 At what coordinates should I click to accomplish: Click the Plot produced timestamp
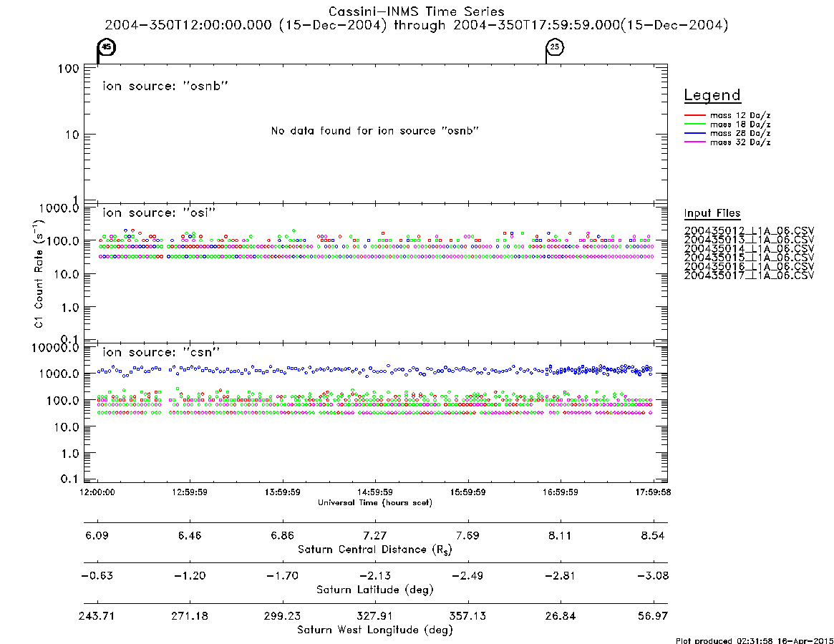(x=755, y=640)
